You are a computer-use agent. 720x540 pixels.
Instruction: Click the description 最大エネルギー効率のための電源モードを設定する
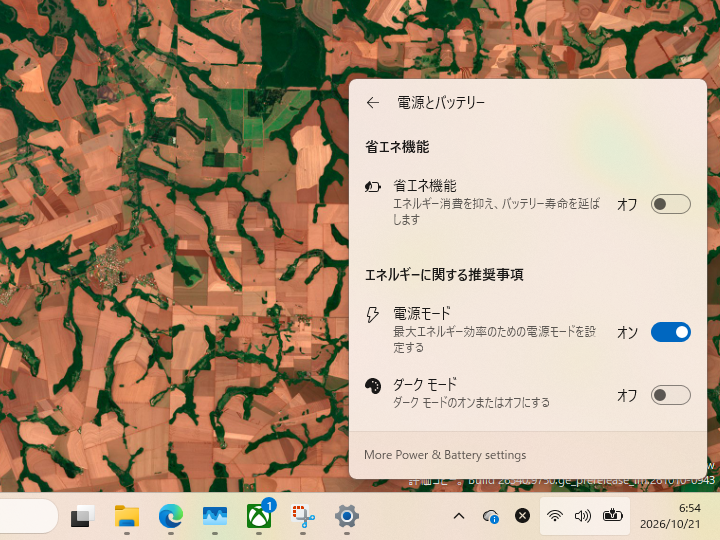(x=495, y=339)
